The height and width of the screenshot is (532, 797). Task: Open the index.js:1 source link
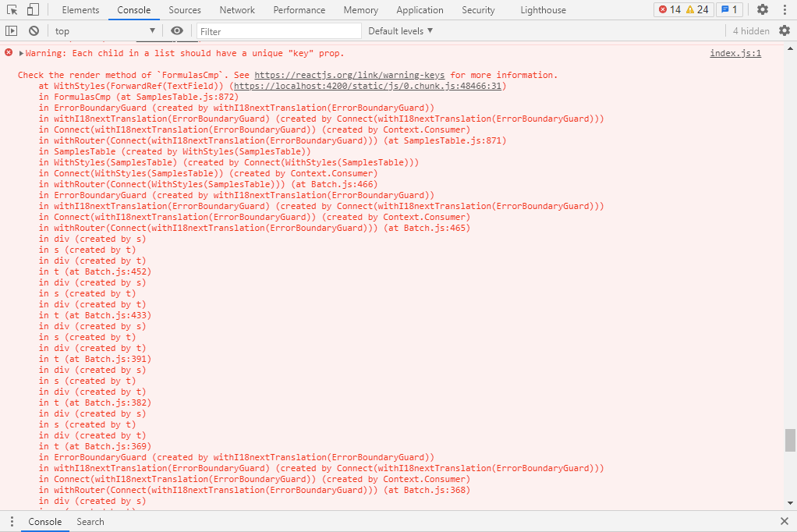pos(735,54)
